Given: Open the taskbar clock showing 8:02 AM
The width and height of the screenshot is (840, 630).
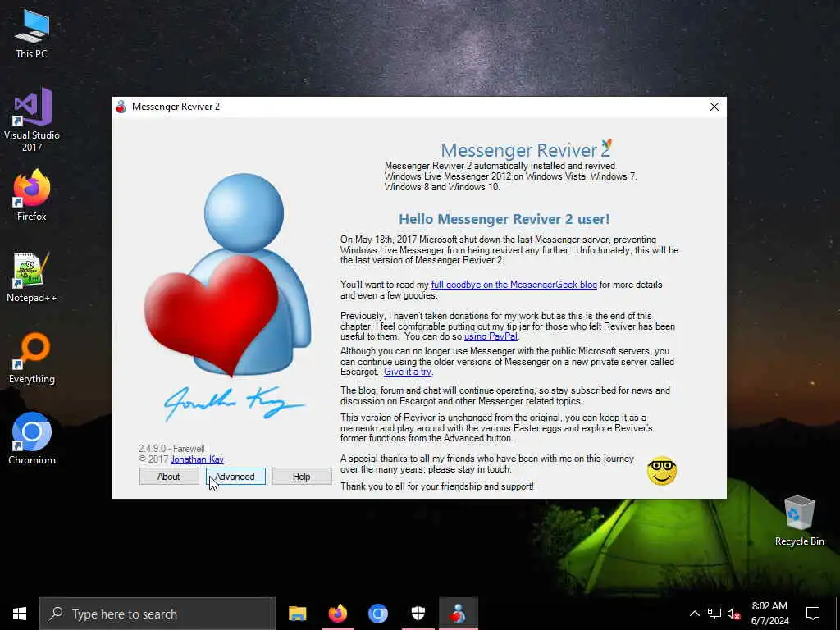Looking at the screenshot, I should point(769,614).
